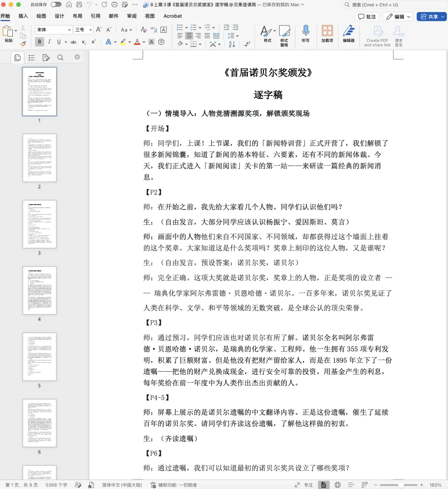Click the 听写 dictate button
The width and height of the screenshot is (448, 489).
tap(306, 34)
